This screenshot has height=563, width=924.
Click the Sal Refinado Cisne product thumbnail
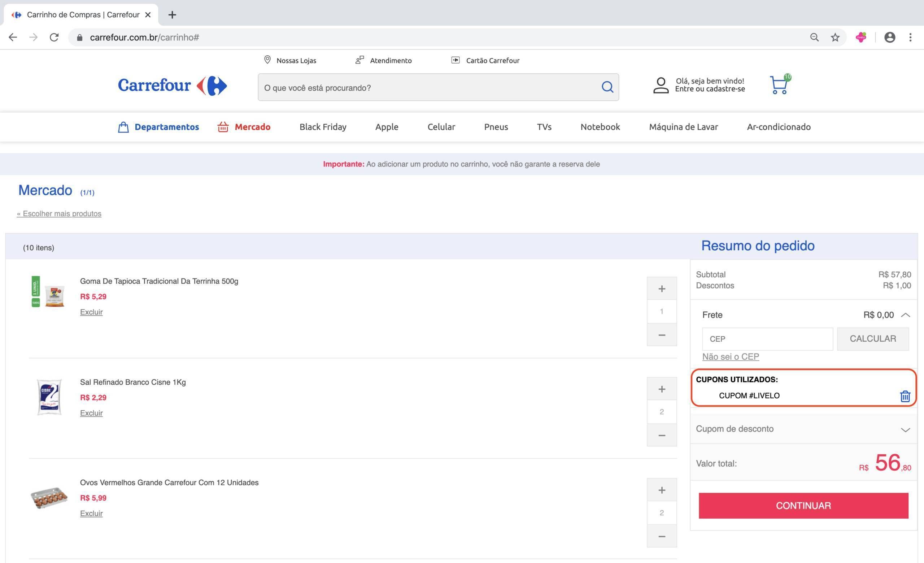point(49,397)
